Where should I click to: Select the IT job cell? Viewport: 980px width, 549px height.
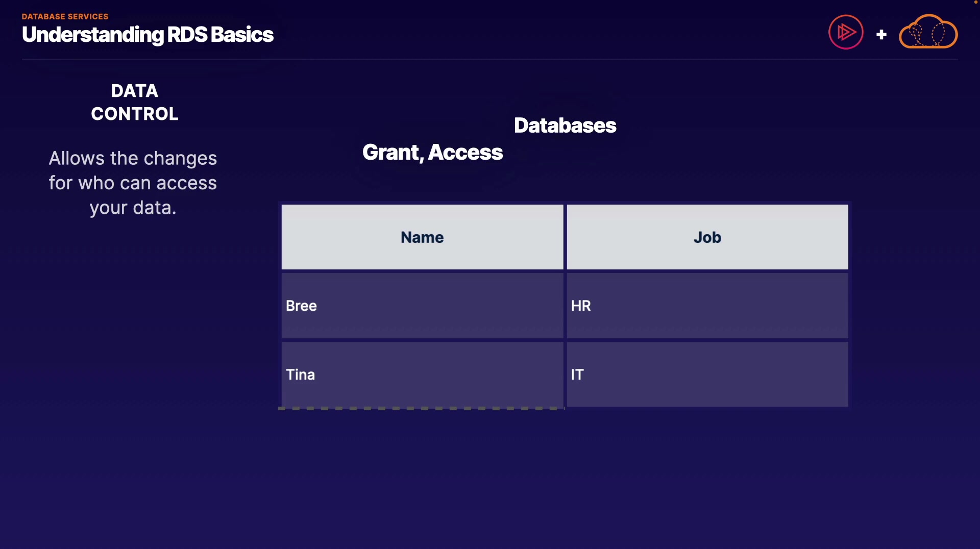click(707, 375)
